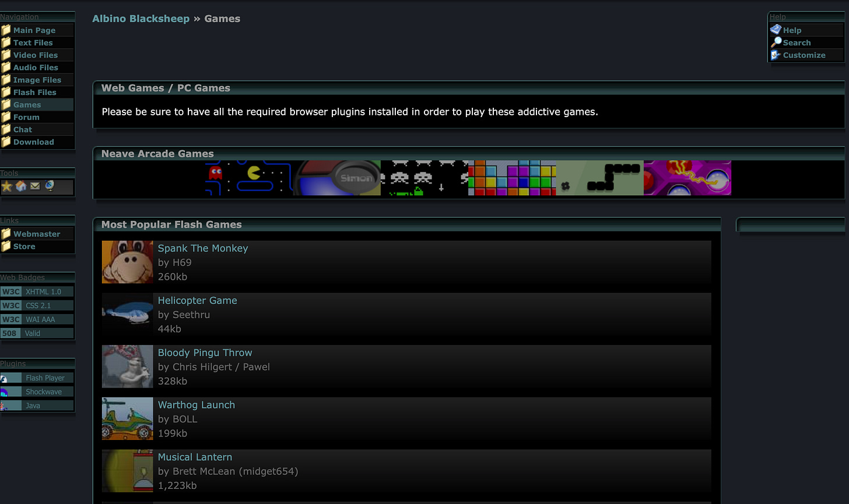This screenshot has width=849, height=504.
Task: Click the Helicopter Game thumbnail image
Action: [x=128, y=315]
